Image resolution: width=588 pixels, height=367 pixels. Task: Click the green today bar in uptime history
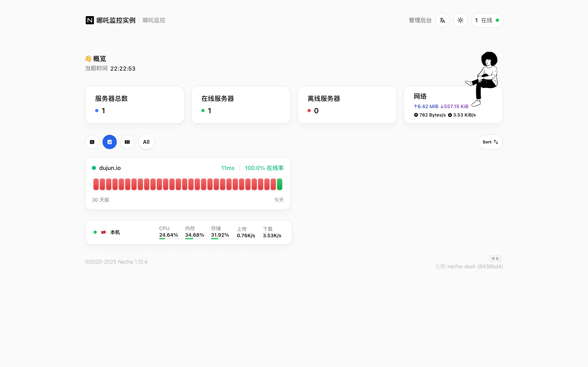(x=279, y=184)
